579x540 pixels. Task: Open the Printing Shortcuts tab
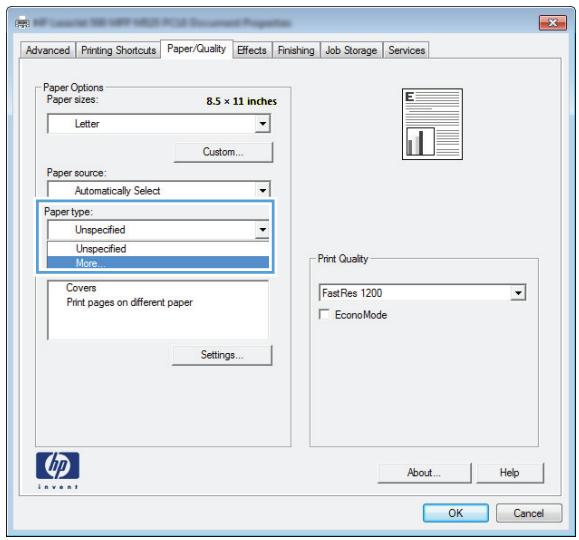tap(118, 50)
